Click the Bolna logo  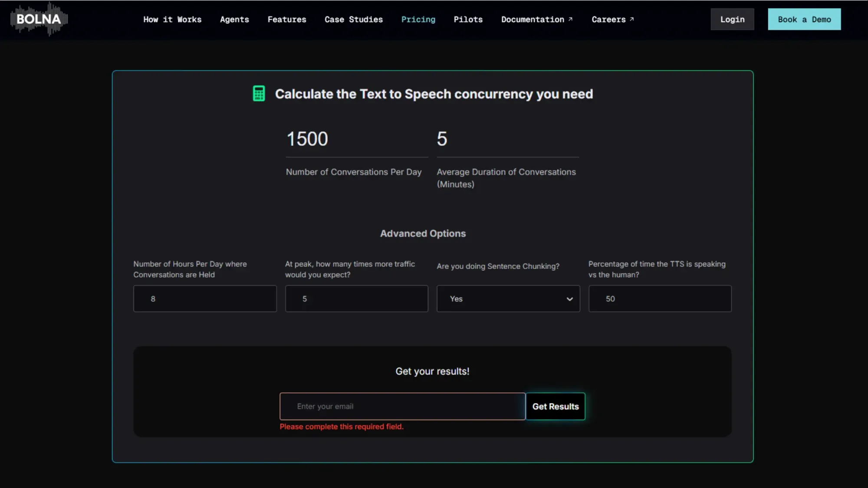coord(38,19)
